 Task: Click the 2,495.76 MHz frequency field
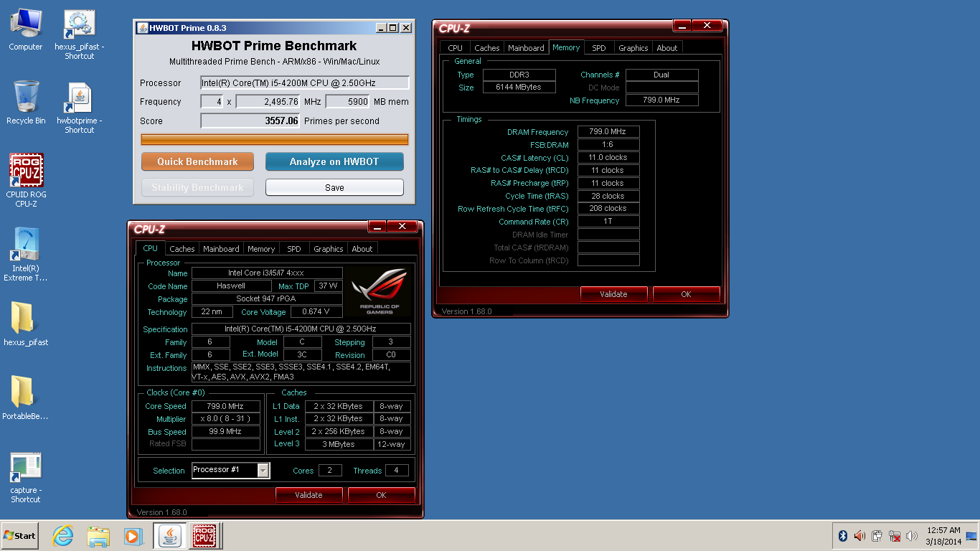tap(268, 102)
